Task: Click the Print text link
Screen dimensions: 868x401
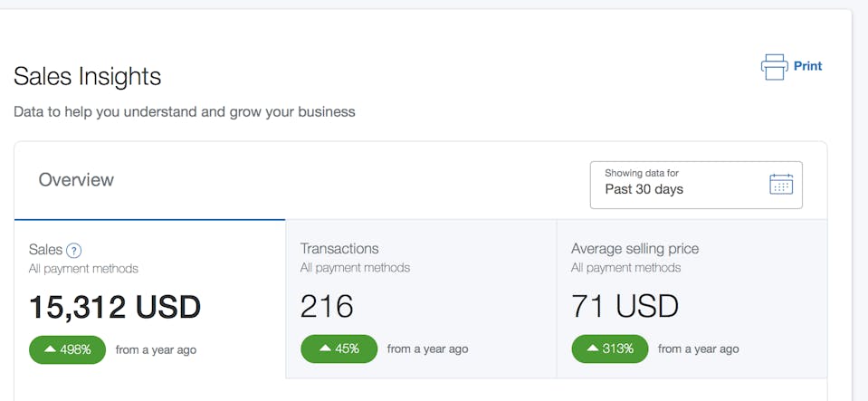Action: tap(807, 66)
